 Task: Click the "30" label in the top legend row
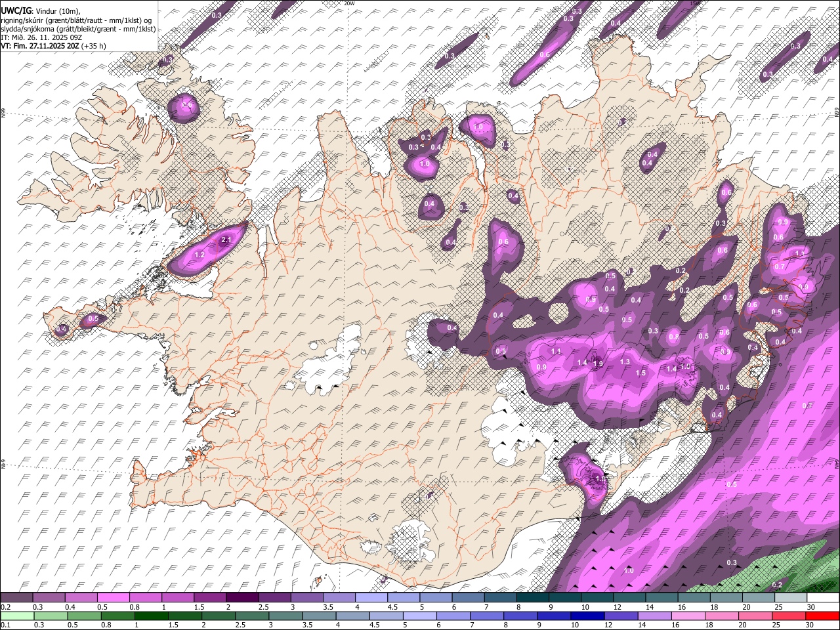coord(810,606)
